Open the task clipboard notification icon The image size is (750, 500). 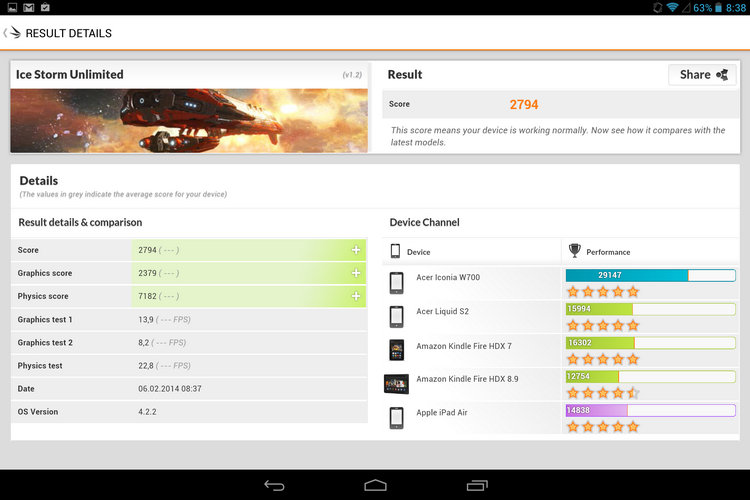(x=45, y=7)
